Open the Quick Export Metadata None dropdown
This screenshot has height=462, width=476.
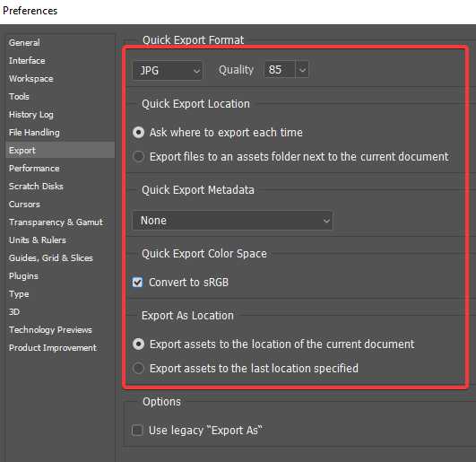(x=232, y=221)
